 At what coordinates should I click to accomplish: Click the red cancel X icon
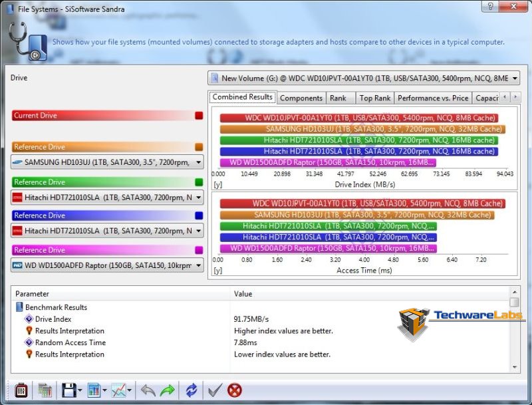[235, 390]
